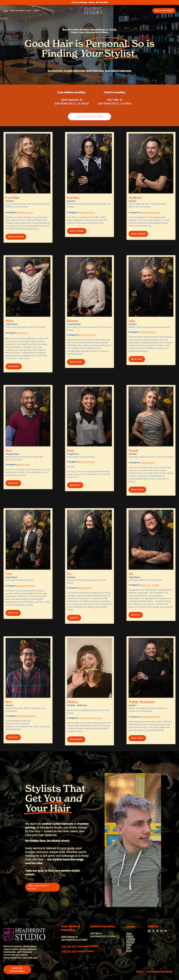Viewport: 179px width, 980px height.
Task: Open Katrina's Instagram handle link
Action: (x=87, y=213)
